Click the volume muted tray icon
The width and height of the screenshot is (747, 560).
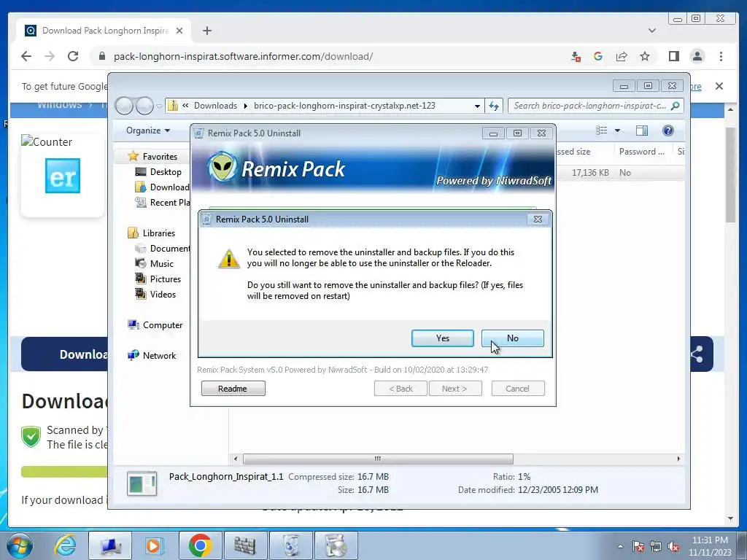[673, 547]
